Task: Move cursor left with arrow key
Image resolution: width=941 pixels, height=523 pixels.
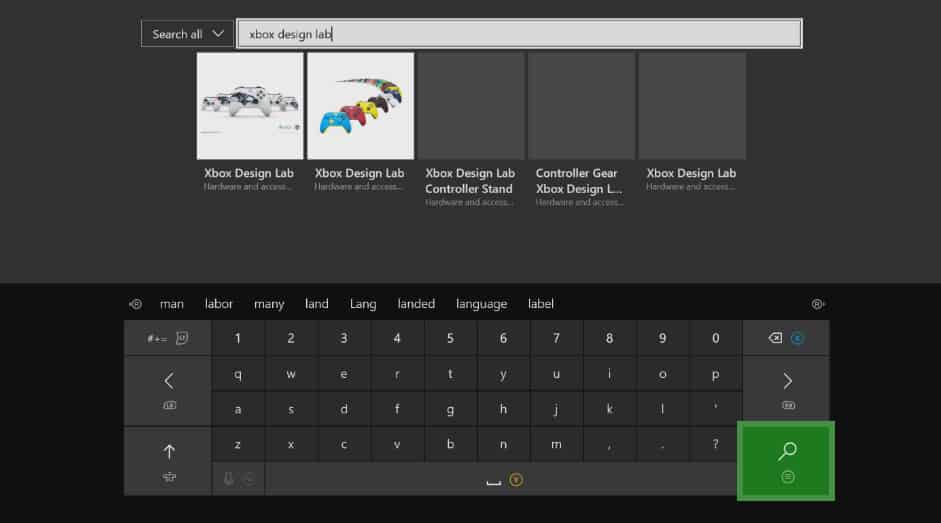Action: 167,391
